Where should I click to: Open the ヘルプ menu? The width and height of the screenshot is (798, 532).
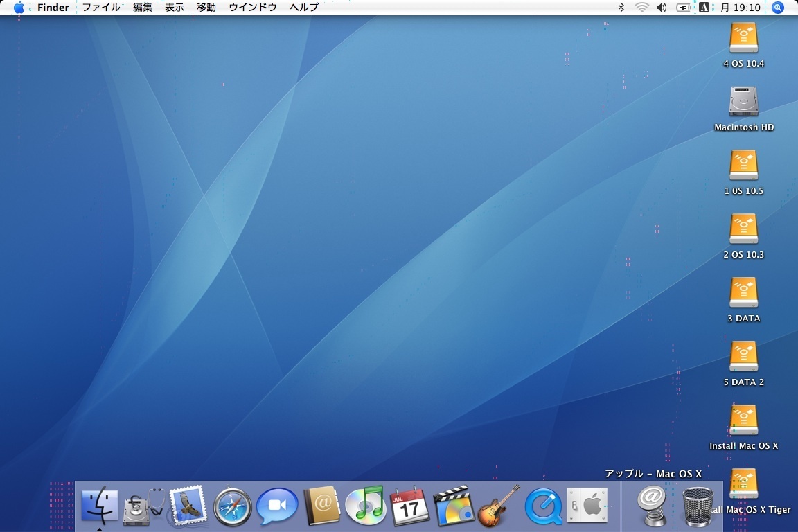[x=304, y=7]
